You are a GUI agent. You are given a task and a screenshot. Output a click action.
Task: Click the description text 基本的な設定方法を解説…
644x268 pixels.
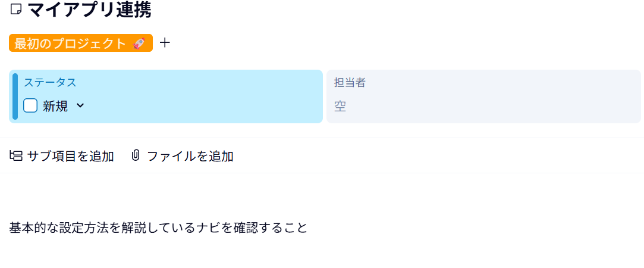(158, 228)
